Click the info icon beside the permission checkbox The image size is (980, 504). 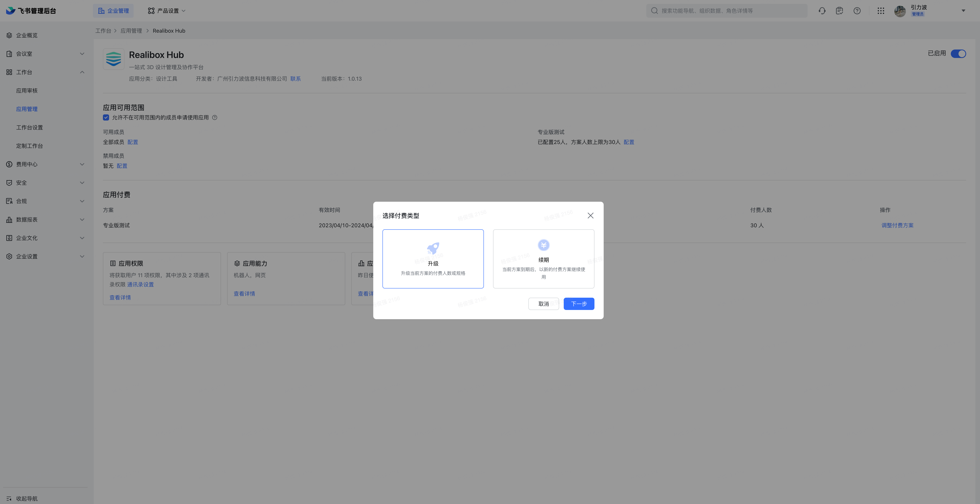pos(214,117)
